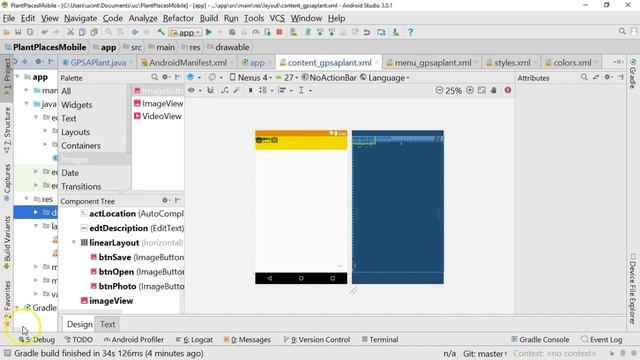Click the Pan screen hand icon
The width and height of the screenshot is (640, 360).
[493, 90]
